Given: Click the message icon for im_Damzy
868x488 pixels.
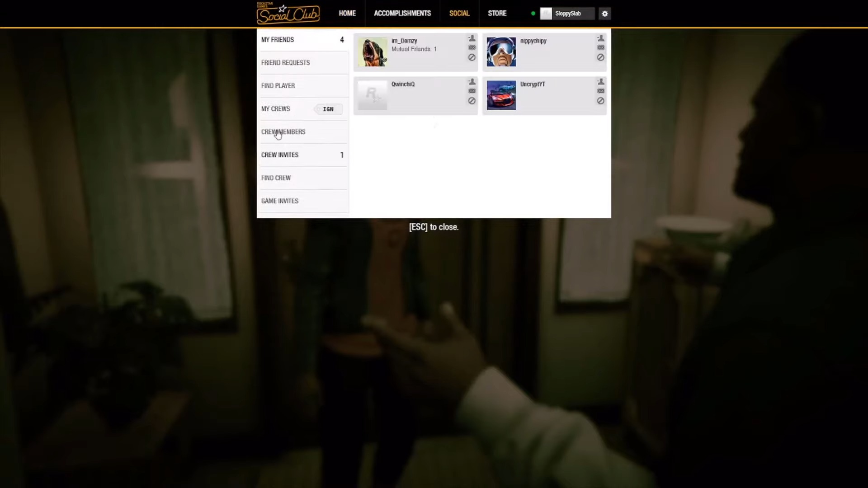Looking at the screenshot, I should (x=472, y=47).
